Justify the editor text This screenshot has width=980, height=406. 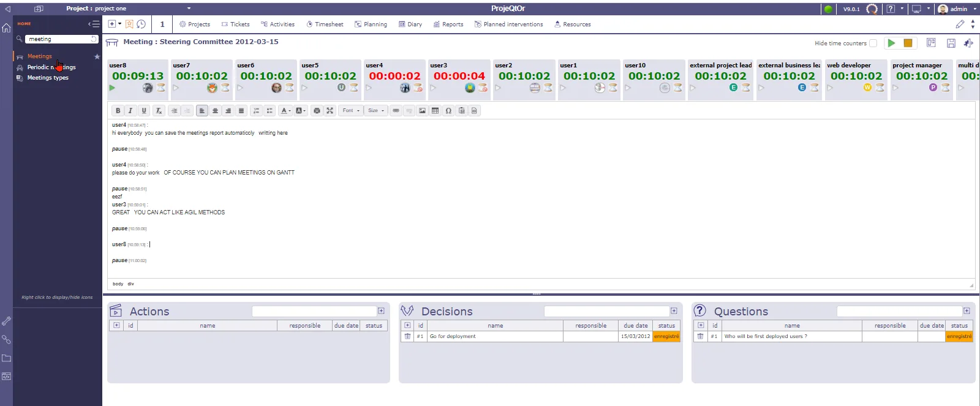click(241, 111)
